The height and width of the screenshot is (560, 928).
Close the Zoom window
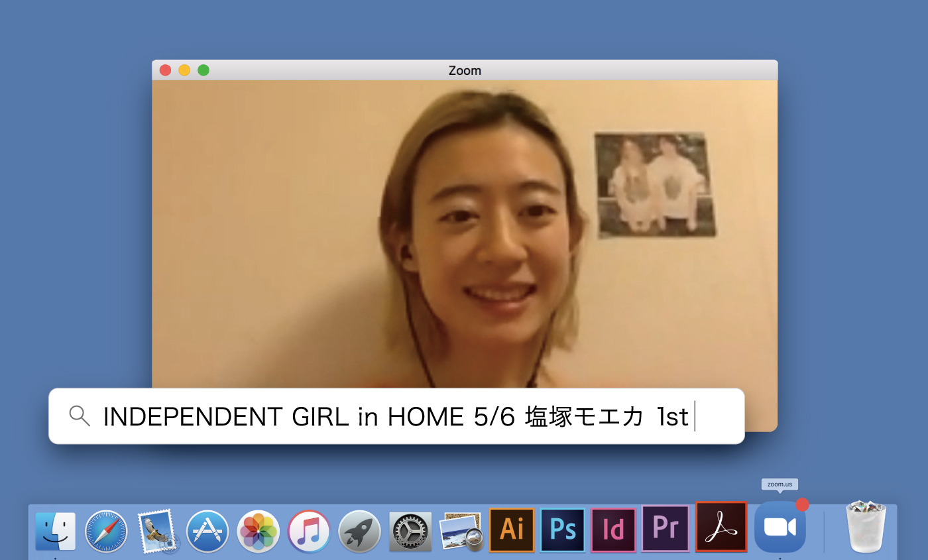pos(166,70)
